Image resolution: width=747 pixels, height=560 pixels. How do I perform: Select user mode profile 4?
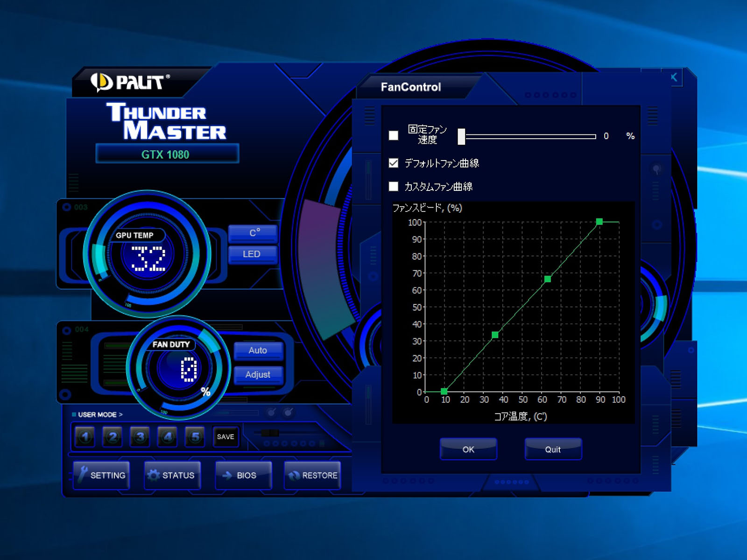pos(168,437)
